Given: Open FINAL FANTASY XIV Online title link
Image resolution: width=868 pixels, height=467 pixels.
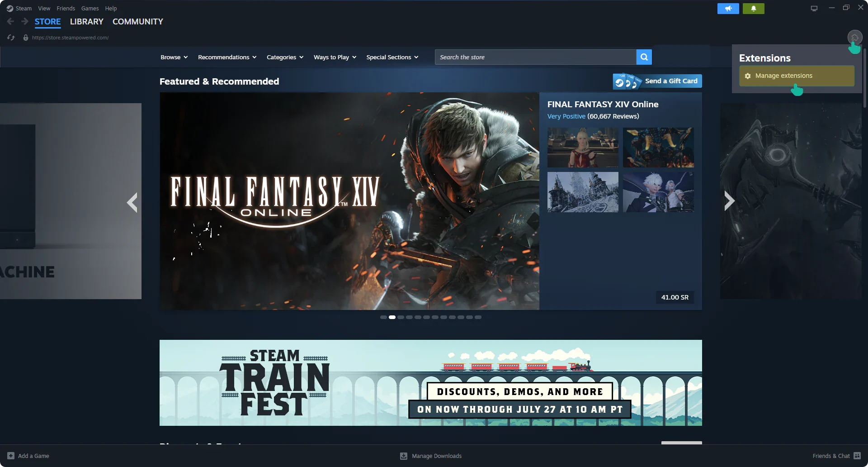Looking at the screenshot, I should coord(603,104).
